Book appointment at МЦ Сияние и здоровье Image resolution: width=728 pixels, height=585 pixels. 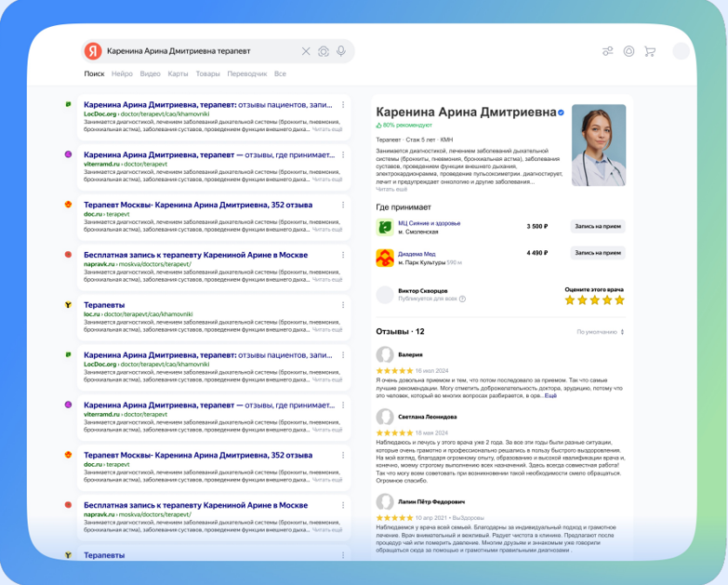(598, 227)
